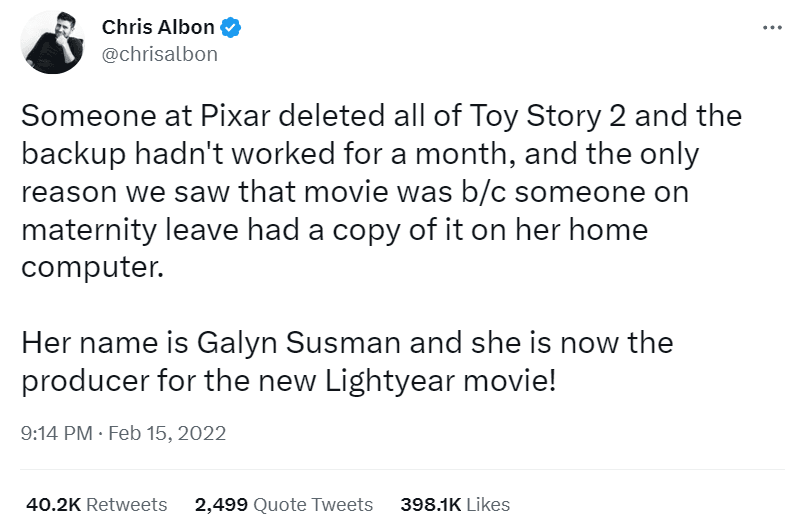View the list under the Retweets label
805x525 pixels.
click(127, 504)
